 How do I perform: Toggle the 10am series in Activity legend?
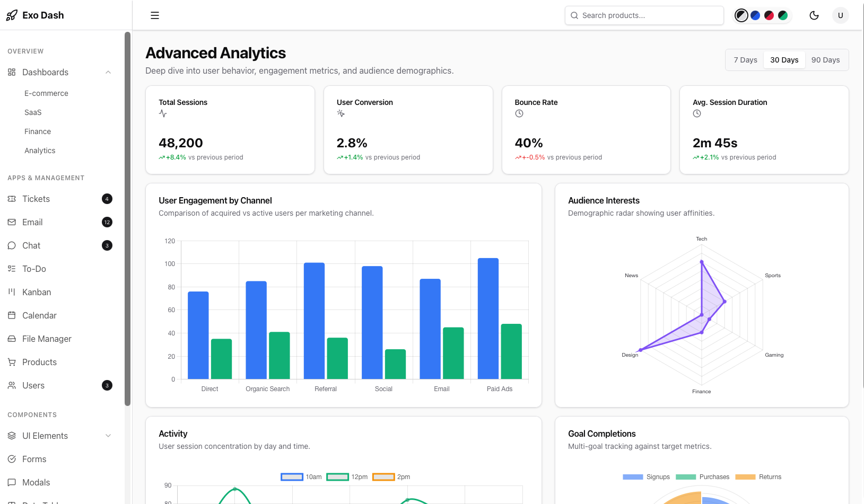click(301, 477)
